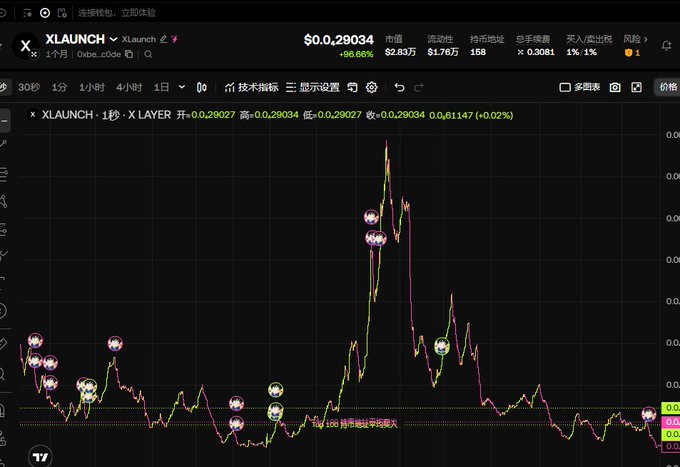The height and width of the screenshot is (467, 680).
Task: Click the 0xbe...c0de address text
Action: point(99,54)
